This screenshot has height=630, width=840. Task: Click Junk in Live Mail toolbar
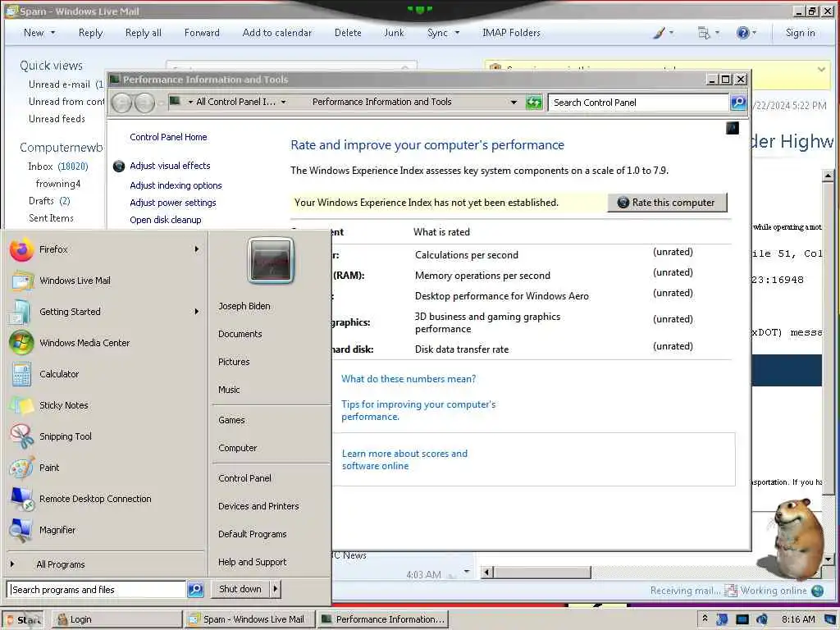(x=394, y=33)
